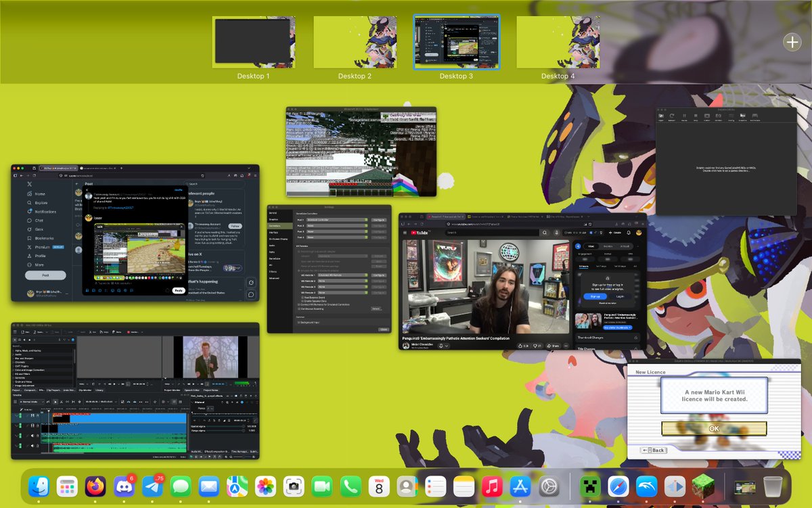
Task: Toggle Real Balance Board checkbox in Dolphin
Action: pyautogui.click(x=302, y=298)
